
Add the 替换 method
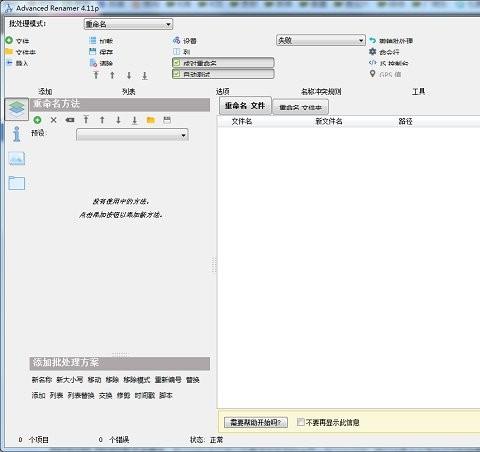[x=193, y=380]
